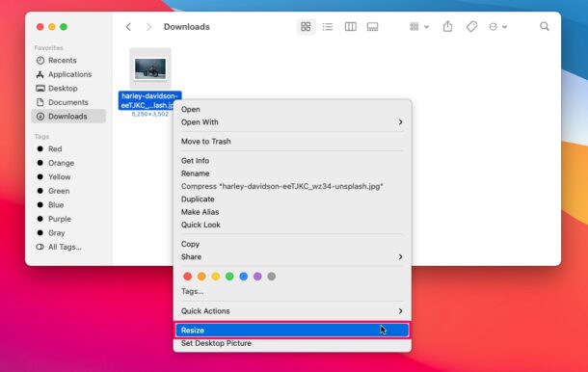Switch to list view

pos(328,27)
